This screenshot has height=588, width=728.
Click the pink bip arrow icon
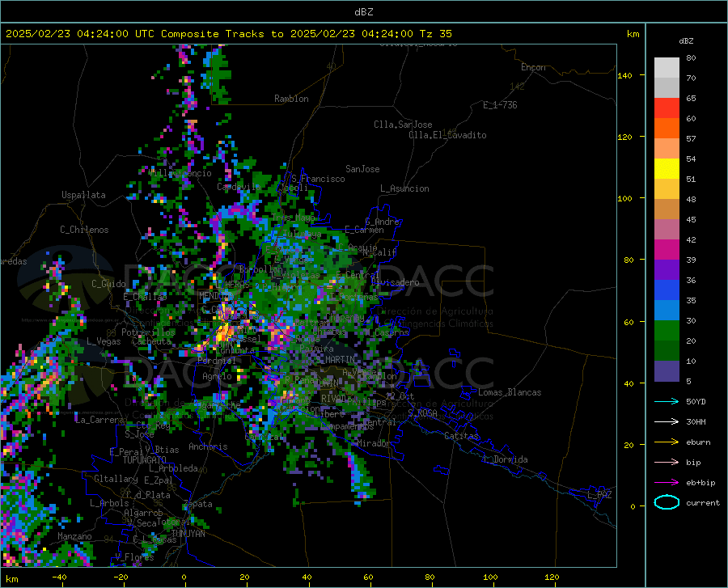point(667,462)
